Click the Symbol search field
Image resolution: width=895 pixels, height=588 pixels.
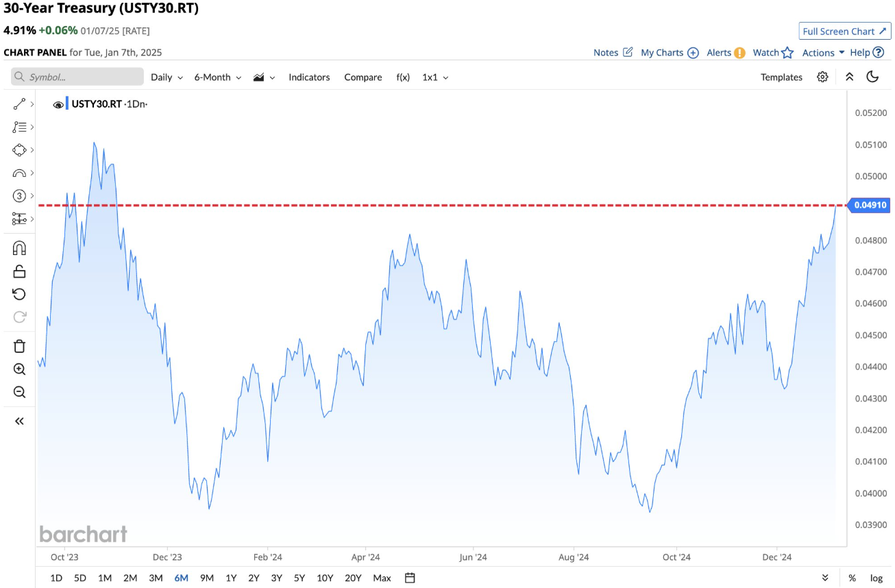(77, 77)
